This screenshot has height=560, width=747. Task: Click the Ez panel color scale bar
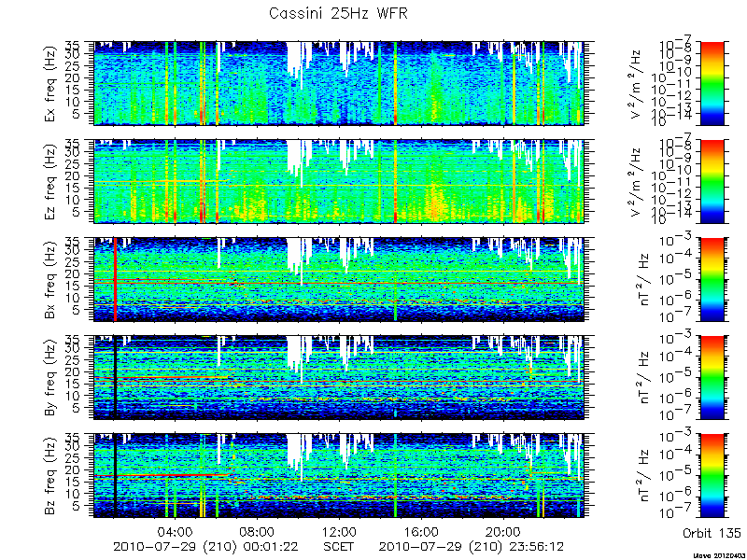click(x=712, y=181)
